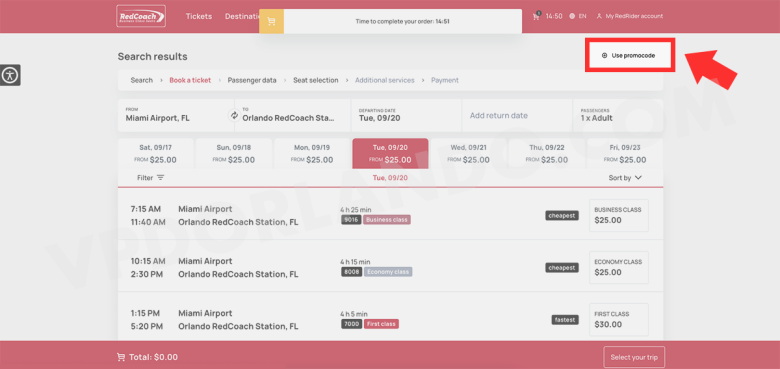This screenshot has width=780, height=369.
Task: Select the Book a ticket step
Action: 190,80
